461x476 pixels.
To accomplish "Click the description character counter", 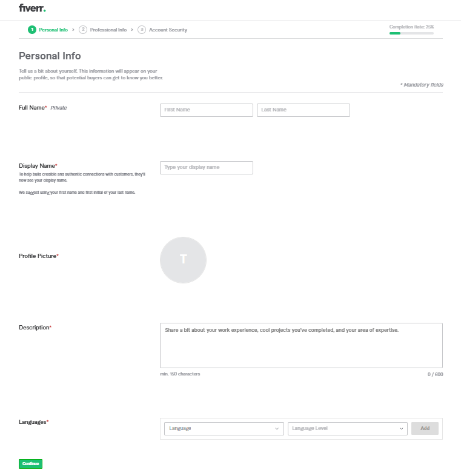I will point(435,374).
